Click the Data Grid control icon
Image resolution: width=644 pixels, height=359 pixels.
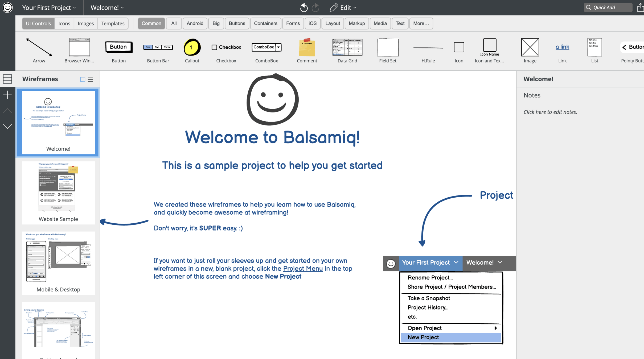(347, 47)
